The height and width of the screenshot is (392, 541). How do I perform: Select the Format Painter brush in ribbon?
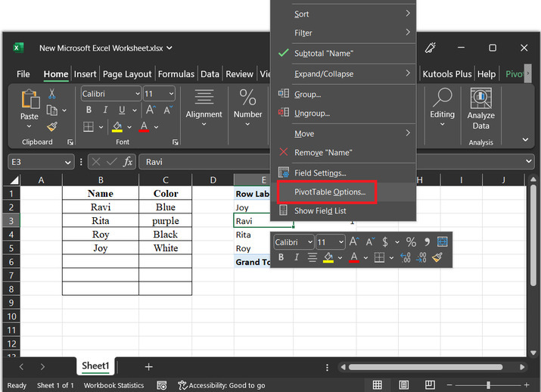[x=52, y=127]
